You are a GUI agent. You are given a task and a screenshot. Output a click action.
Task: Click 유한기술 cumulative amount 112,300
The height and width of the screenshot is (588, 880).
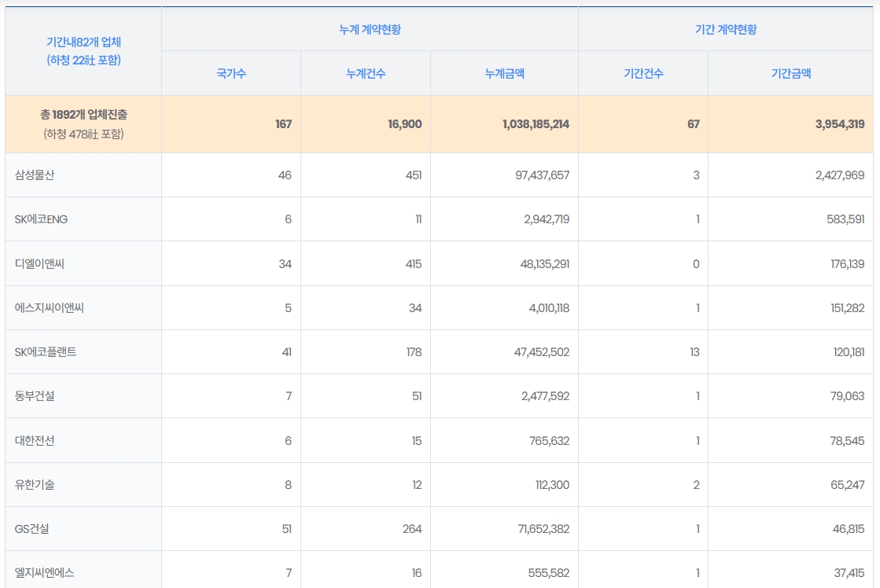pos(552,485)
